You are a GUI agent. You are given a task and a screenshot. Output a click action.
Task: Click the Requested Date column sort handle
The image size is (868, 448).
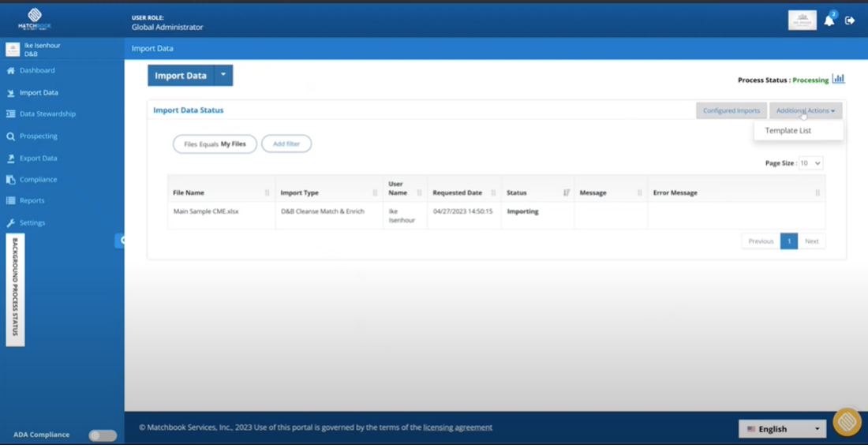(x=493, y=193)
